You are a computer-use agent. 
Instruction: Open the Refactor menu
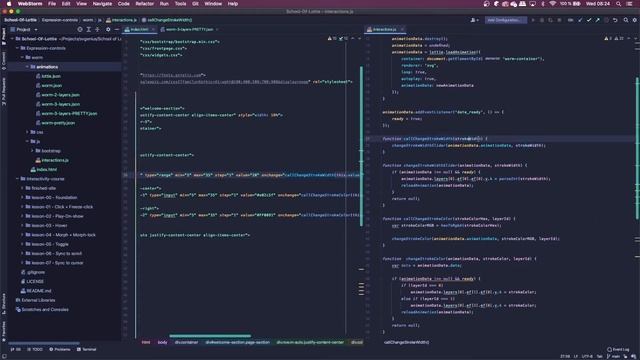click(x=144, y=4)
